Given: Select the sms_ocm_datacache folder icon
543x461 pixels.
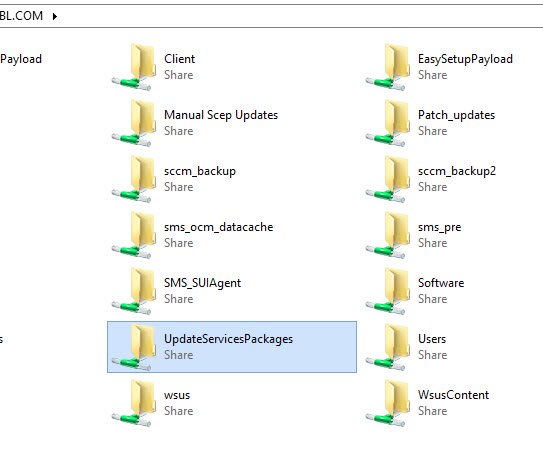Looking at the screenshot, I should pyautogui.click(x=133, y=235).
